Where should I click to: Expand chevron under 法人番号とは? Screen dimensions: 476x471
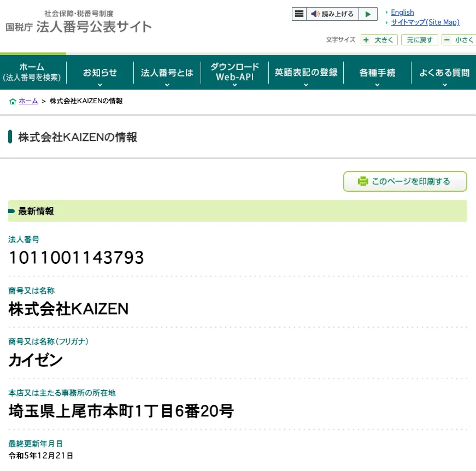(x=167, y=85)
